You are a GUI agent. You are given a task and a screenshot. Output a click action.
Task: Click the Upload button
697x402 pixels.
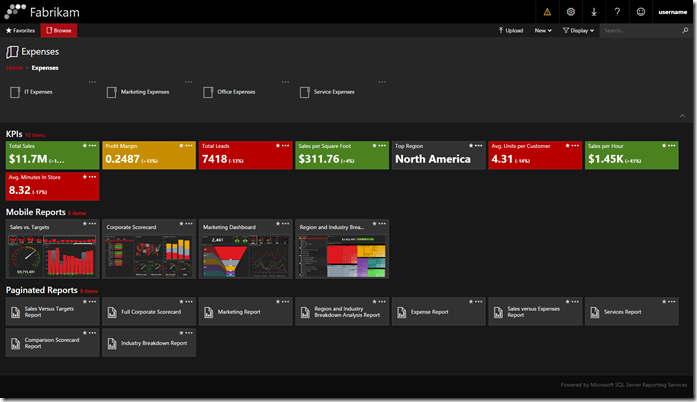click(x=510, y=31)
